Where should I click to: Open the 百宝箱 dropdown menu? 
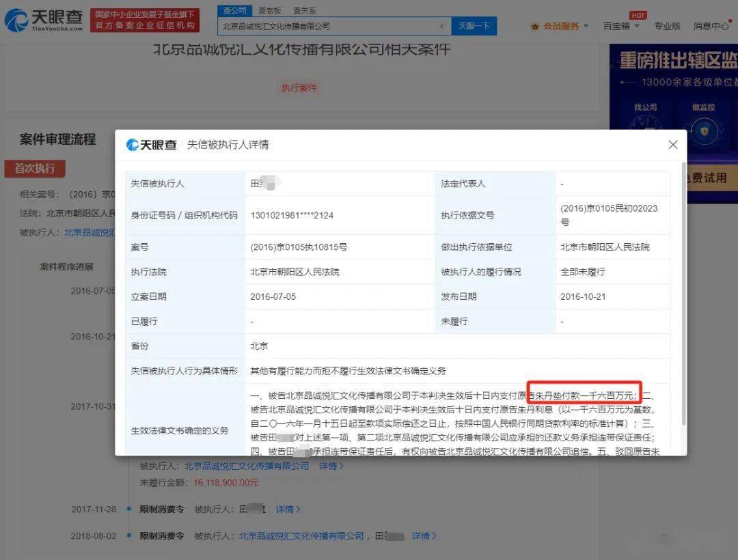pyautogui.click(x=621, y=26)
